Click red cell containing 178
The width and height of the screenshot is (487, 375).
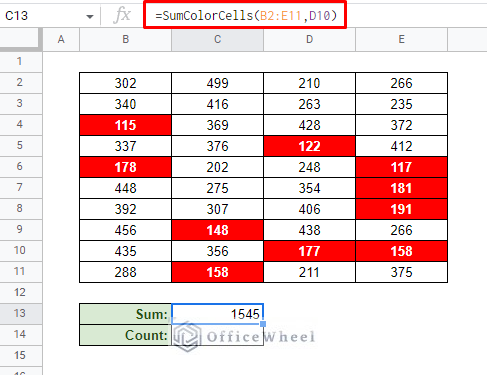[125, 167]
